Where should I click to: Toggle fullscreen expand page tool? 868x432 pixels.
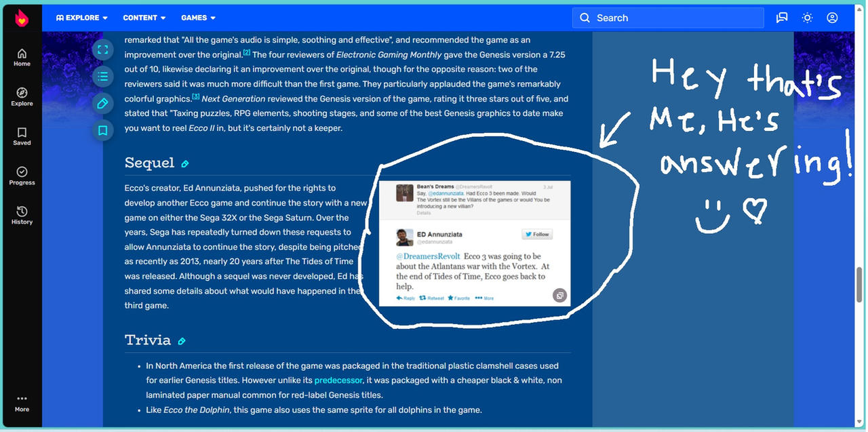point(102,49)
